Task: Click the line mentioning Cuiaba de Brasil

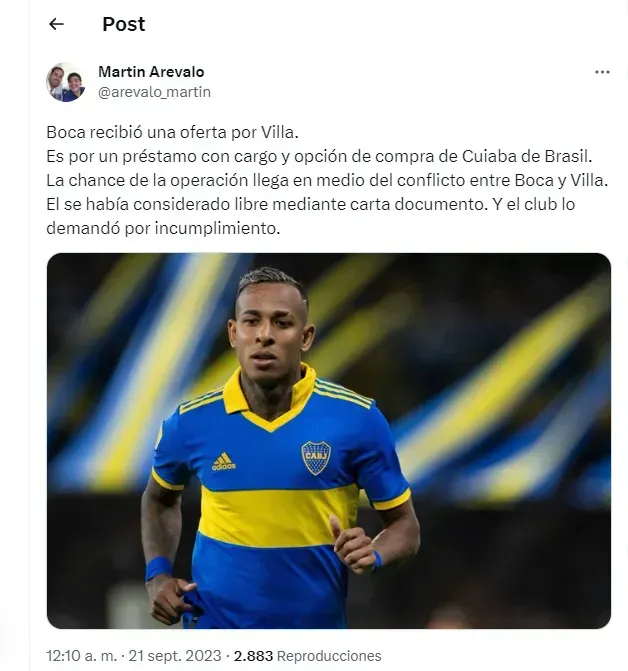Action: [319, 156]
